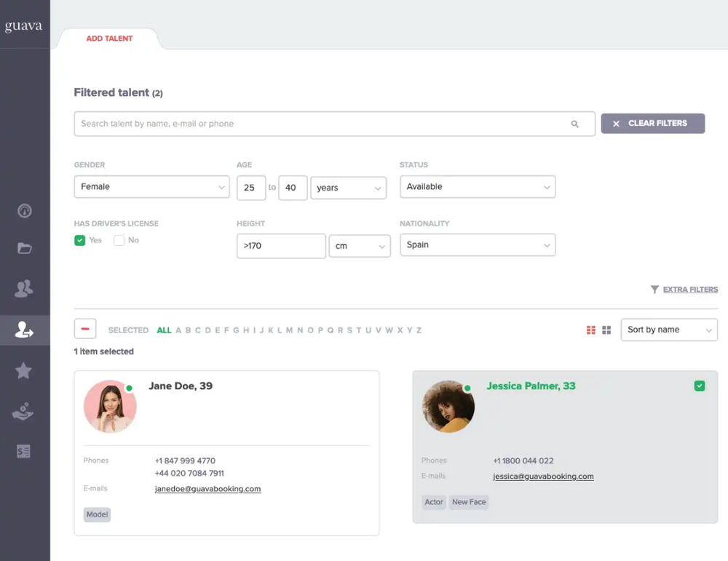
Task: Open the invoices document icon in sidebar
Action: point(24,451)
